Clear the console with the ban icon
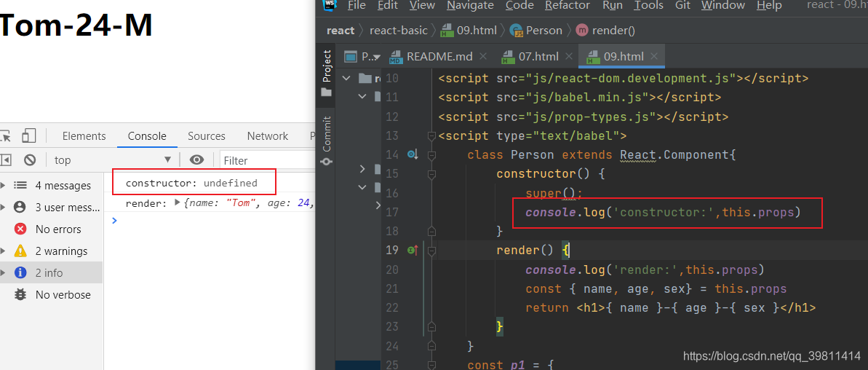Screen dimensions: 868x370 tap(30, 160)
